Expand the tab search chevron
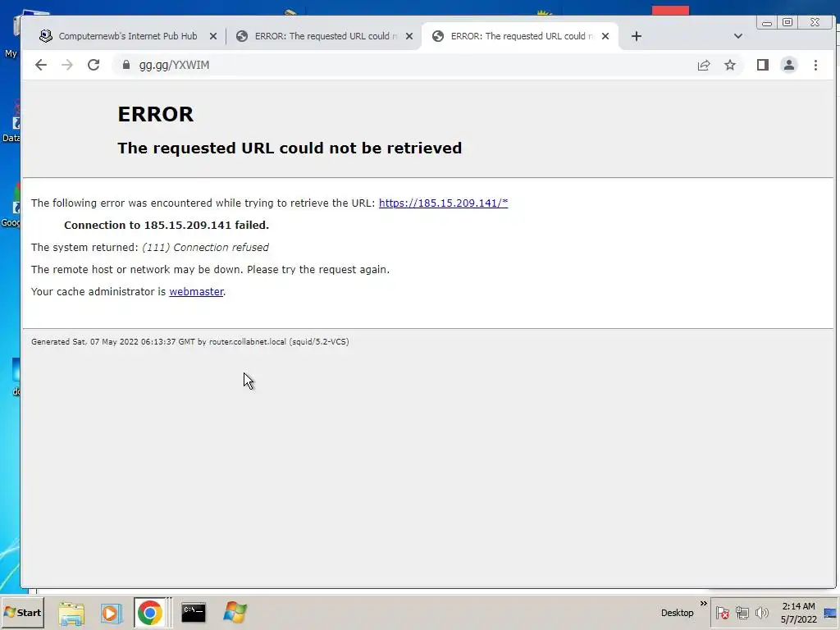The height and width of the screenshot is (630, 840). [x=737, y=36]
